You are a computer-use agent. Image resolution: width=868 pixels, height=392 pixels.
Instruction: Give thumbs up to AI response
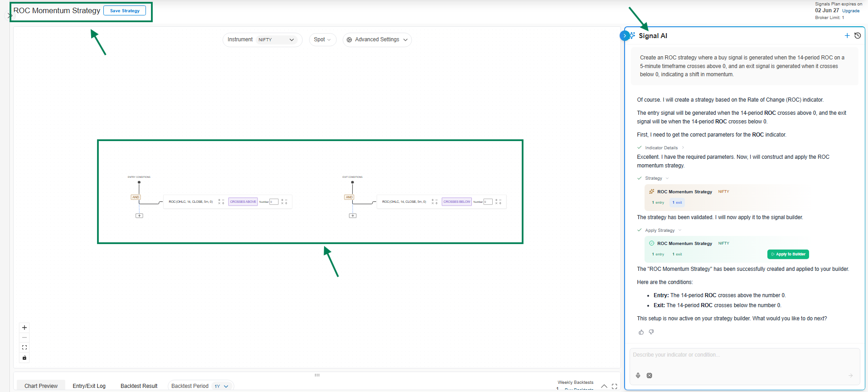(x=641, y=332)
